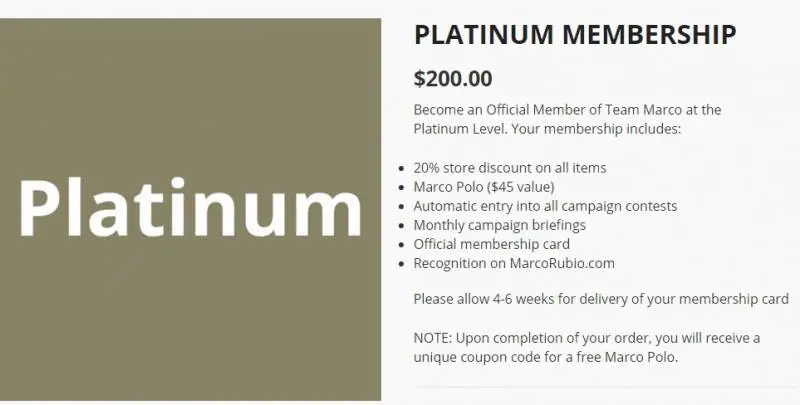Click the 'unique coupon code' text line
The height and width of the screenshot is (405, 800).
click(x=546, y=356)
